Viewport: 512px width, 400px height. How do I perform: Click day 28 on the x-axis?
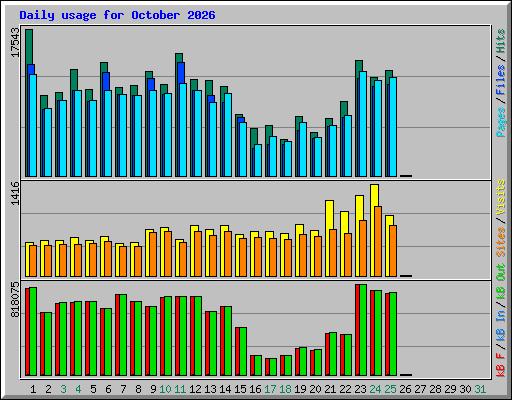(x=435, y=389)
